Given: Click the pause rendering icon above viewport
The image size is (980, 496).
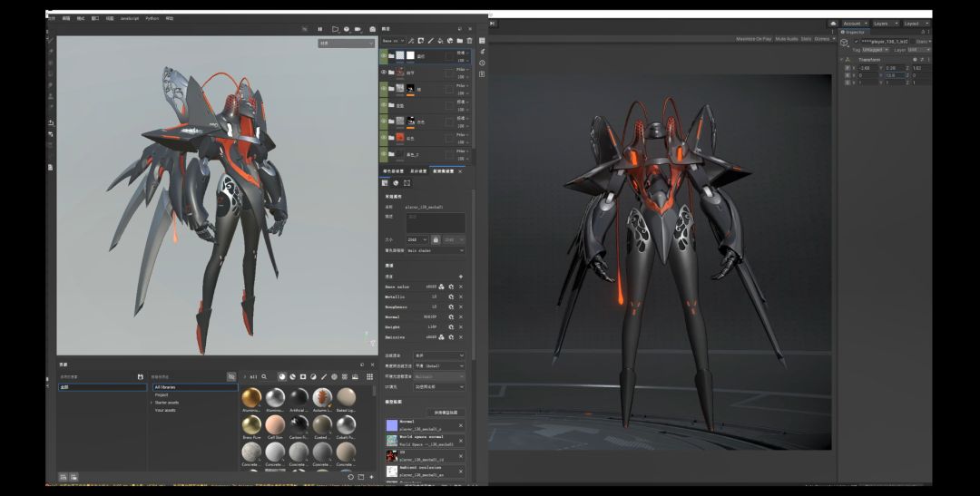Looking at the screenshot, I should [319, 29].
